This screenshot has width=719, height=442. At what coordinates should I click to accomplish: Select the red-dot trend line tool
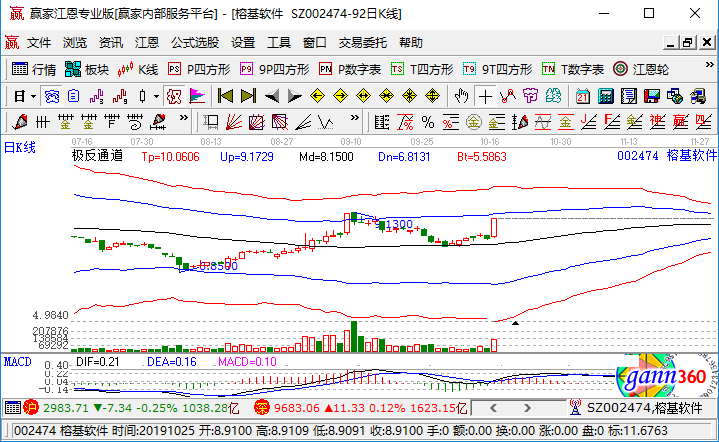coord(508,97)
